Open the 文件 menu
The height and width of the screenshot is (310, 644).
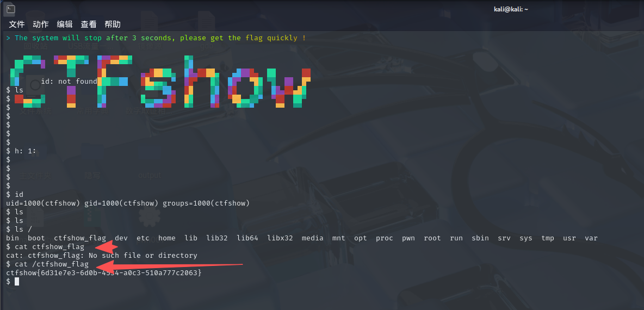(17, 24)
